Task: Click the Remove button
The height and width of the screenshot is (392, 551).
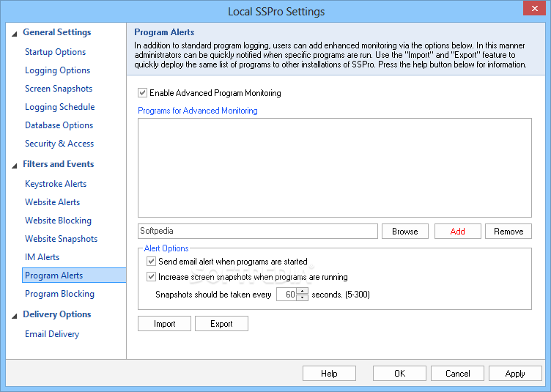Action: click(x=508, y=231)
